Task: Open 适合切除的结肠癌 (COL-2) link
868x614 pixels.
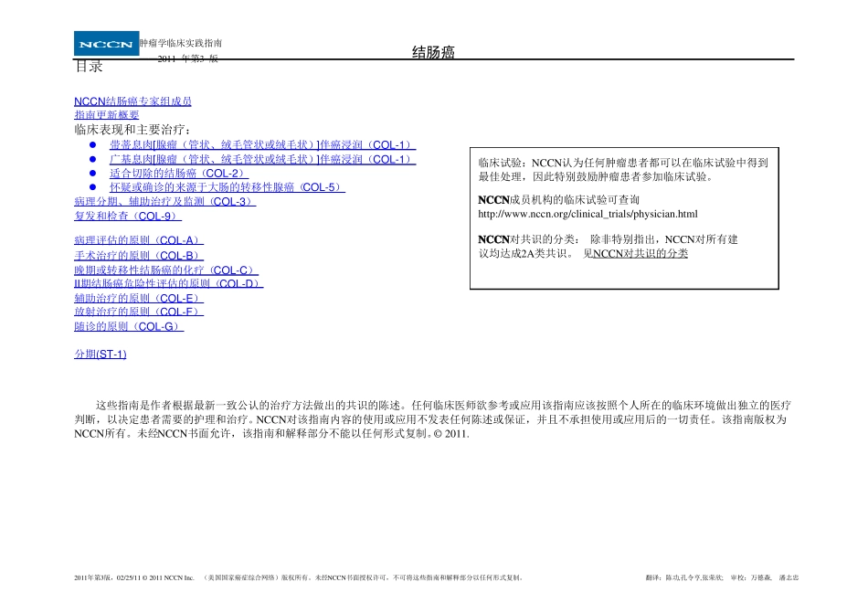Action: (x=179, y=174)
